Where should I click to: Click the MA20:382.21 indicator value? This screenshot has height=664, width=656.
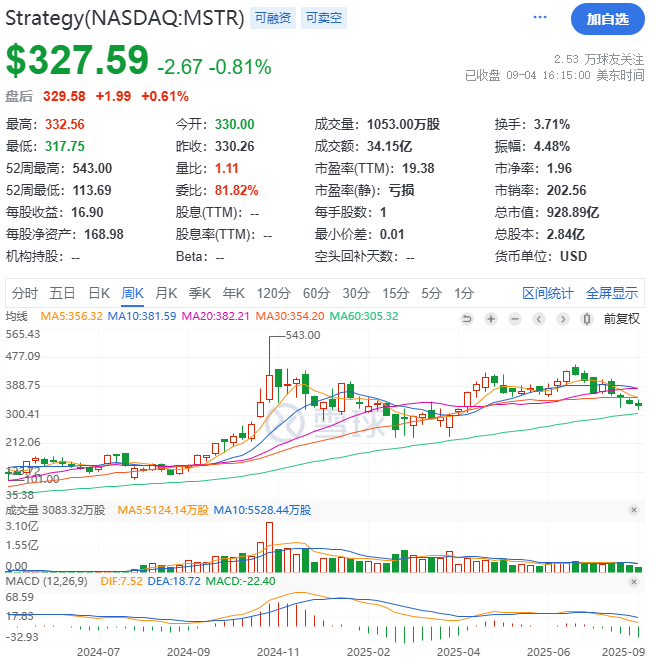pos(216,316)
